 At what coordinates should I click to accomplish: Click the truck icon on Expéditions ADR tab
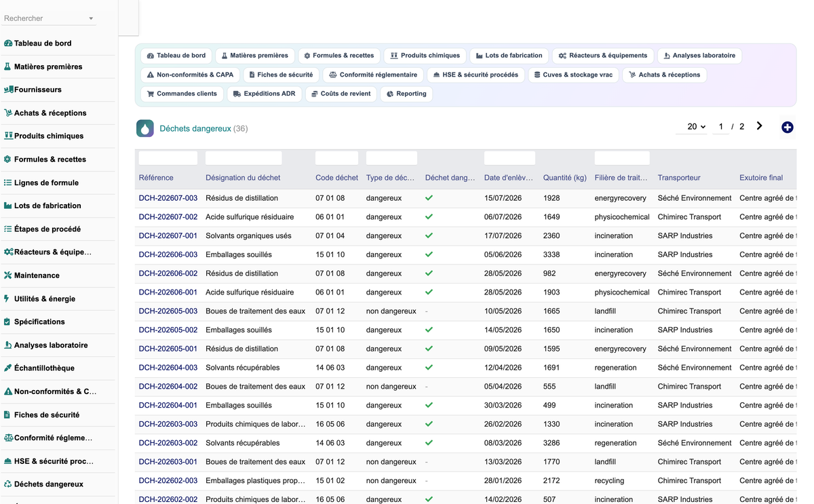[x=237, y=94]
